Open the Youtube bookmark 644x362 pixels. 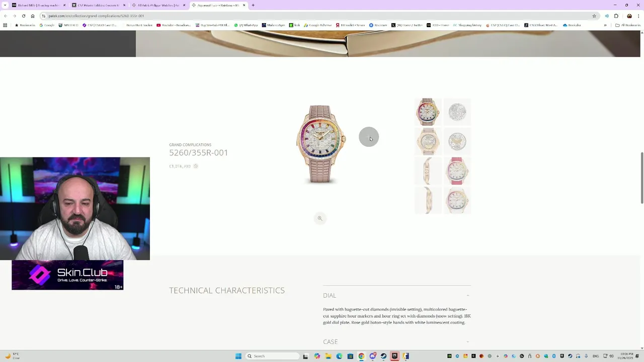(174, 25)
